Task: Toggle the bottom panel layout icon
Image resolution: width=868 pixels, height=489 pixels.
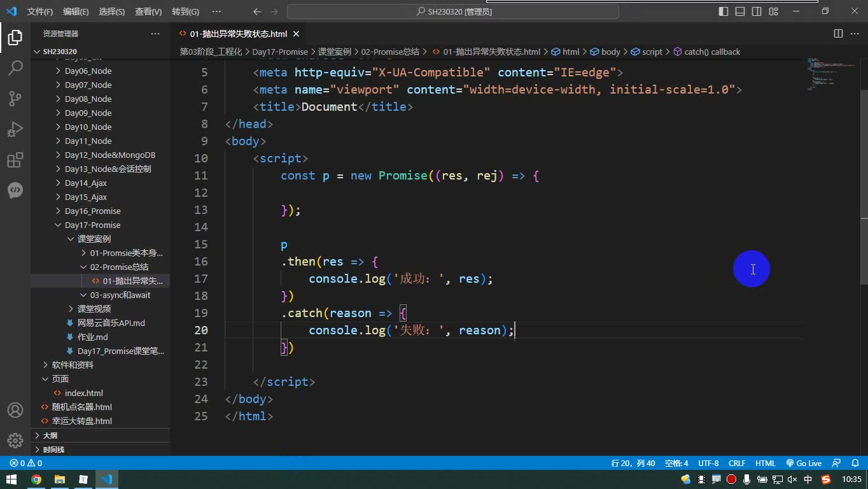Action: pos(740,11)
